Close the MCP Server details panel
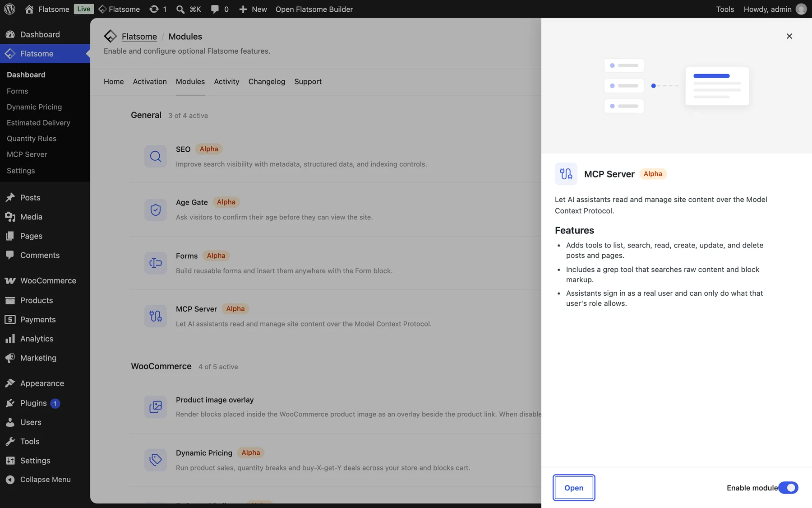Image resolution: width=812 pixels, height=508 pixels. point(789,36)
